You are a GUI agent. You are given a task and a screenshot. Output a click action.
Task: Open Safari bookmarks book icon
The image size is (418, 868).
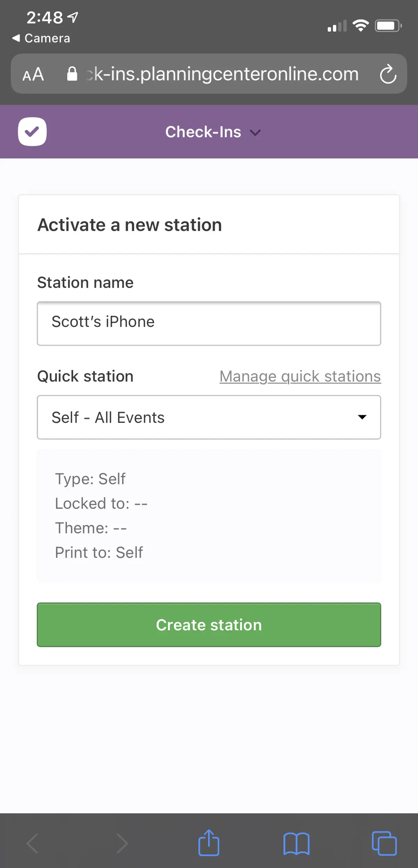[296, 844]
